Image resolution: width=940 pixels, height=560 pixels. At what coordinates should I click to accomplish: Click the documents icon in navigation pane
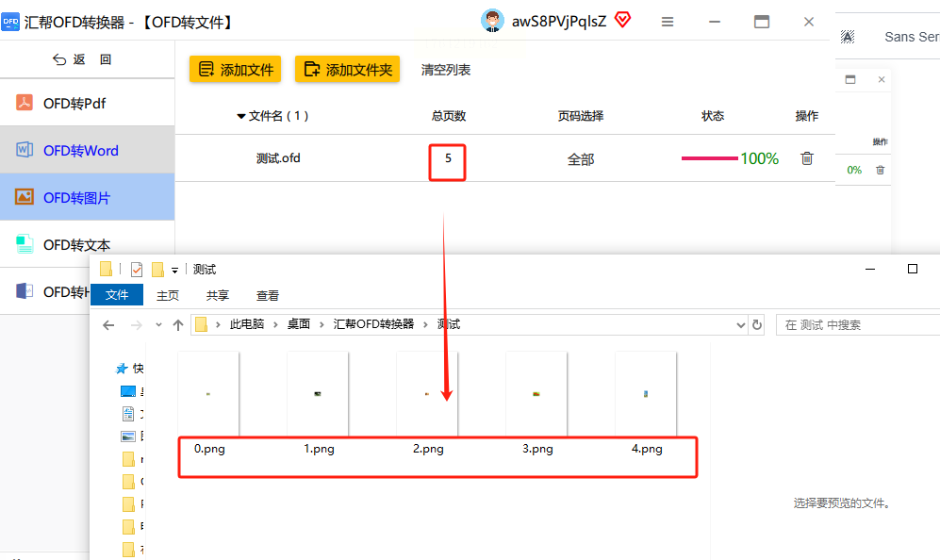tap(128, 414)
